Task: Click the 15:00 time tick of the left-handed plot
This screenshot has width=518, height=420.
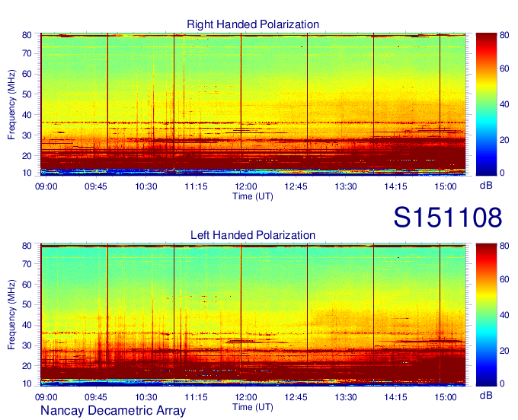Action: pyautogui.click(x=446, y=396)
